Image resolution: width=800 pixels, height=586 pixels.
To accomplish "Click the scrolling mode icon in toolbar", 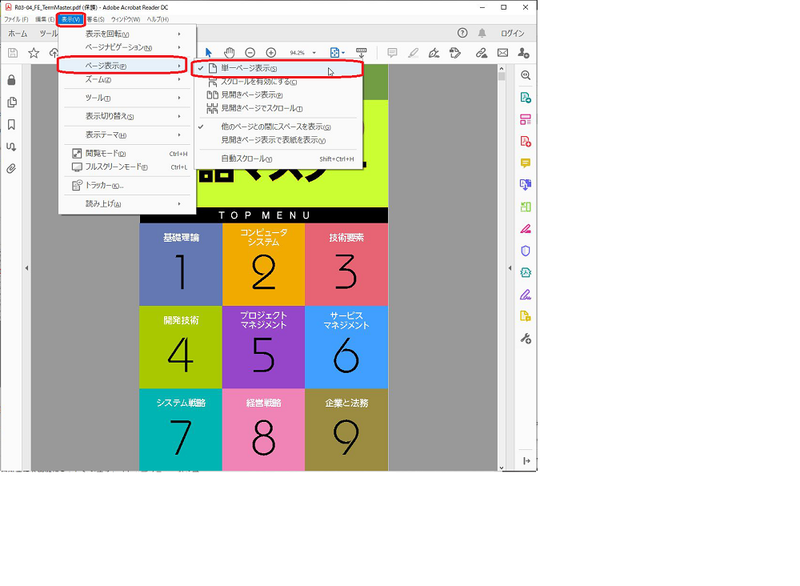I will [x=361, y=53].
